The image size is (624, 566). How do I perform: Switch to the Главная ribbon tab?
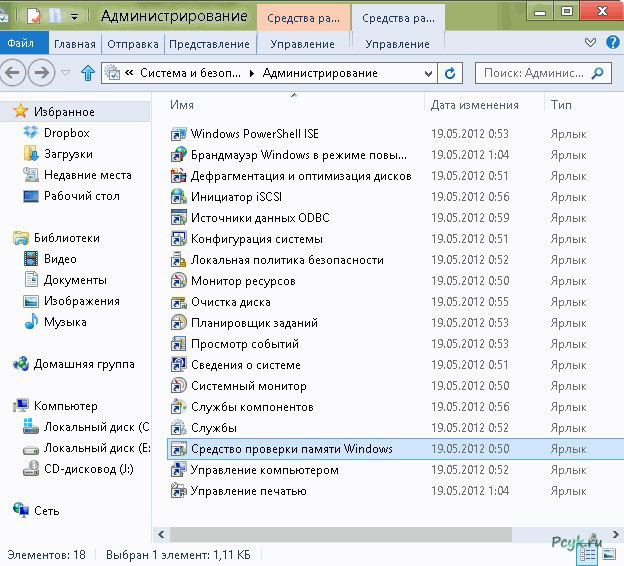tap(75, 44)
